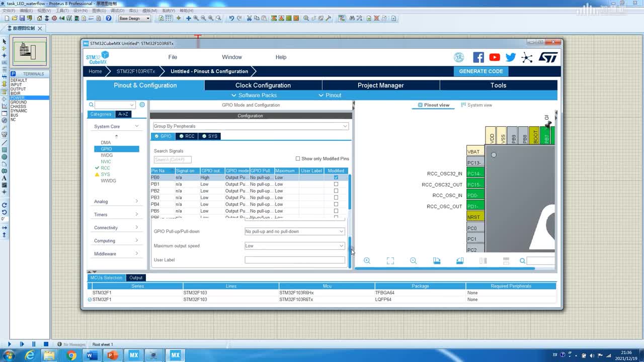Select the Proteus text 'A' tool

click(x=4, y=178)
